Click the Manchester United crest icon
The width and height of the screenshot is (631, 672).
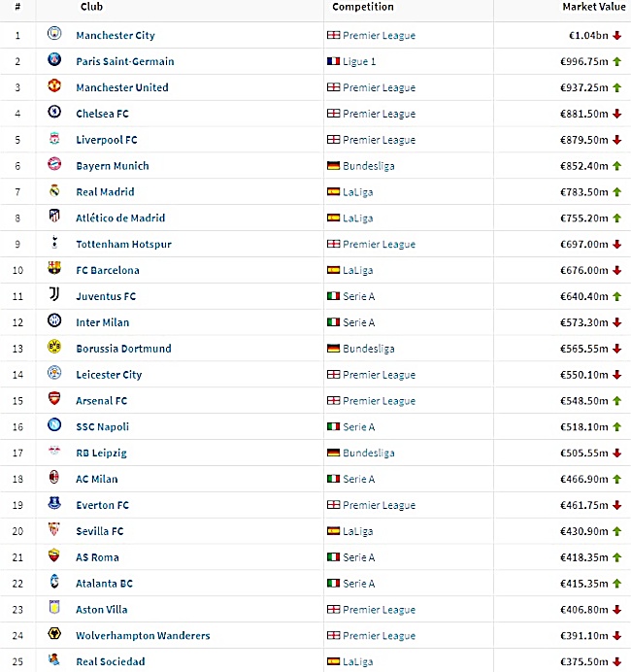[x=54, y=85]
